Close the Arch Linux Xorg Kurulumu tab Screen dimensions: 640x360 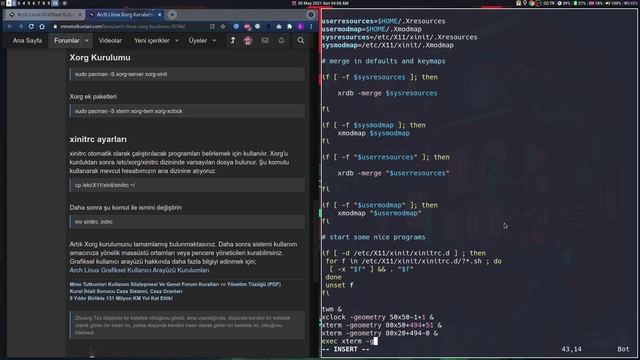point(160,15)
